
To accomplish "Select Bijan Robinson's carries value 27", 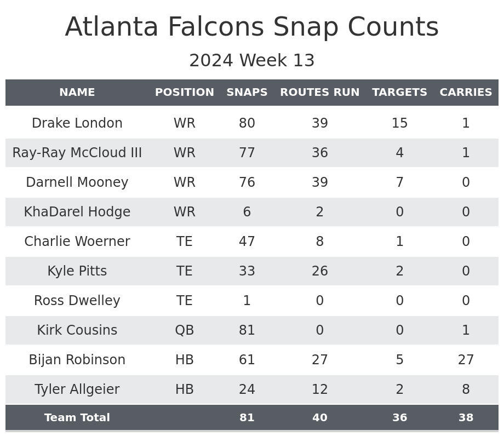I will pyautogui.click(x=466, y=360).
